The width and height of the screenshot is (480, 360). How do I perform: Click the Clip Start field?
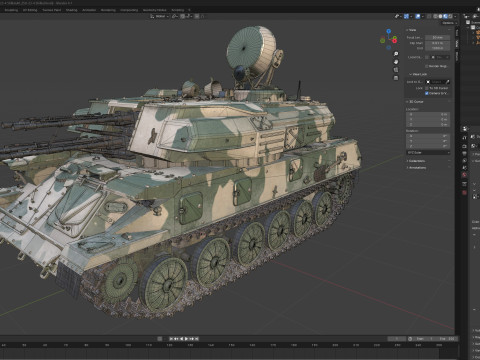click(x=437, y=43)
